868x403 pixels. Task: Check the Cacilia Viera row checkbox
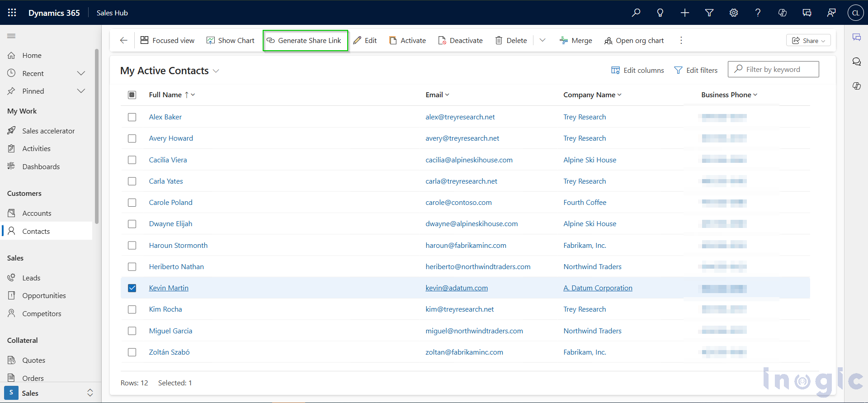tap(132, 160)
